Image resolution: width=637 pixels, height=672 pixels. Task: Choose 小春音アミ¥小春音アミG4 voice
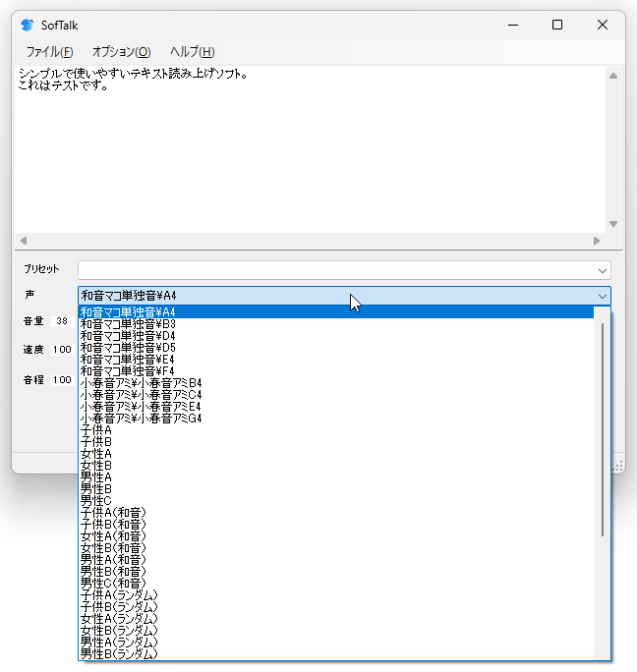(x=336, y=419)
